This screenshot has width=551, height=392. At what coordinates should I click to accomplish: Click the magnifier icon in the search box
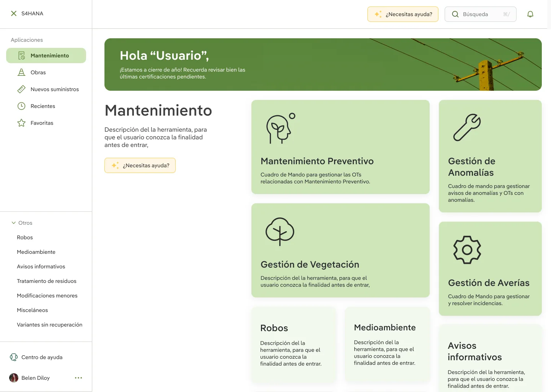455,14
